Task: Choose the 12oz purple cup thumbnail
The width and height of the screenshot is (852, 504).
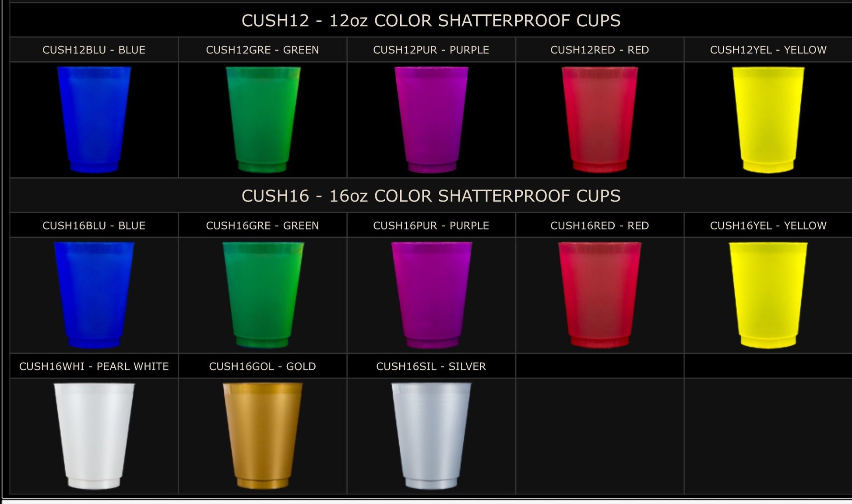Action: tap(431, 120)
